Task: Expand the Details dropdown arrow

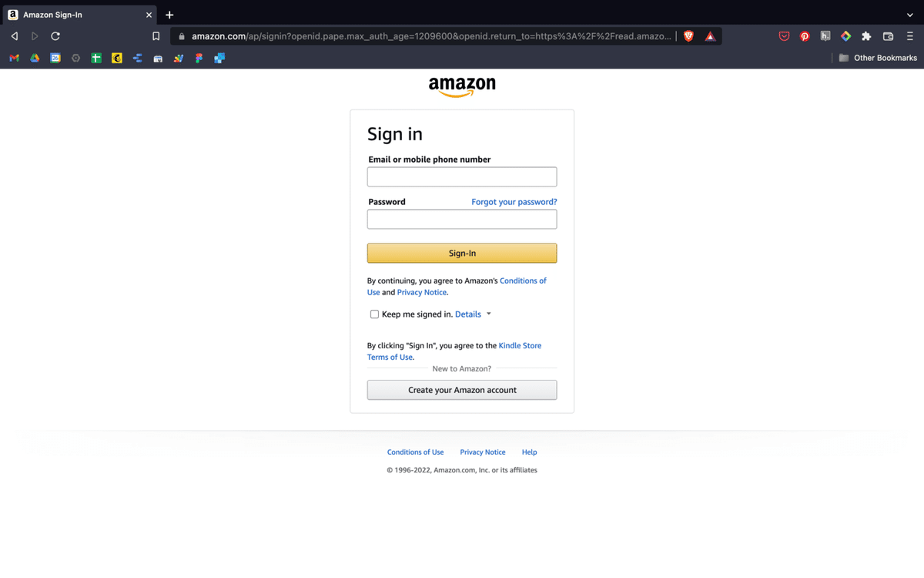Action: coord(488,314)
